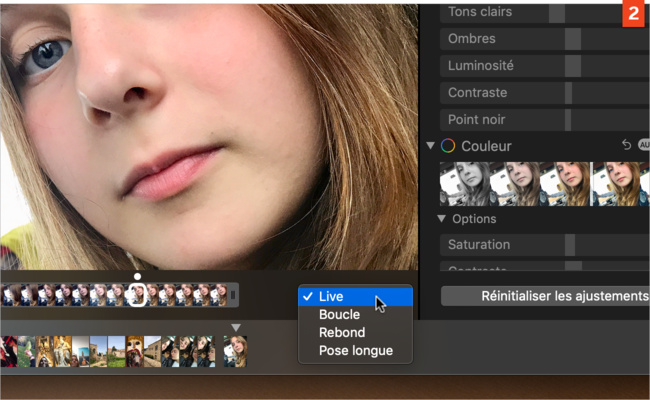Screen dimensions: 650x400
Task: Open the red-and-black filmstrip thumbnail
Action: [x=8, y=352]
